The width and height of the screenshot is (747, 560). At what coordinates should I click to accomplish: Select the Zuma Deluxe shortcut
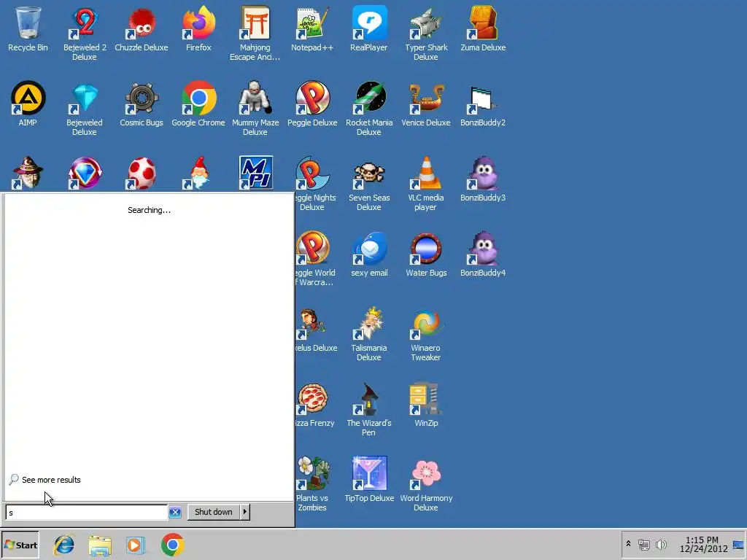483,29
